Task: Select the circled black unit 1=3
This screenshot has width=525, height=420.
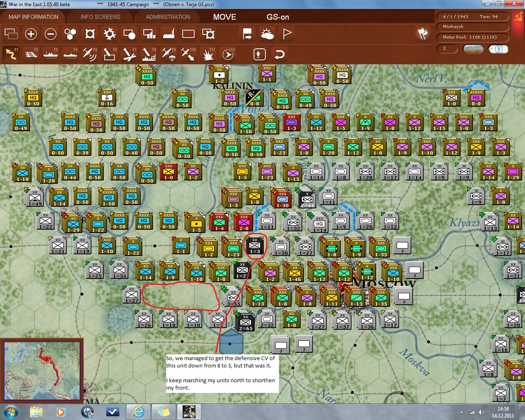Action: (x=255, y=245)
